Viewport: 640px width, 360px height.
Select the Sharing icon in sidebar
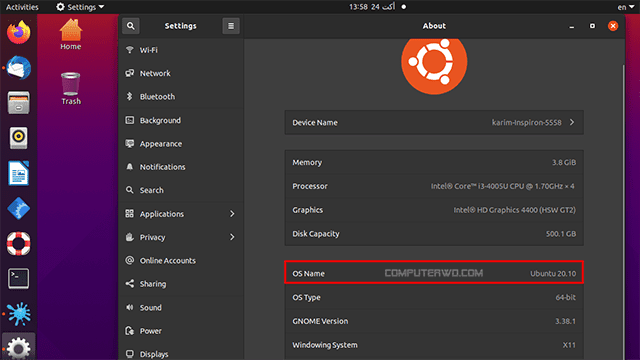(130, 283)
